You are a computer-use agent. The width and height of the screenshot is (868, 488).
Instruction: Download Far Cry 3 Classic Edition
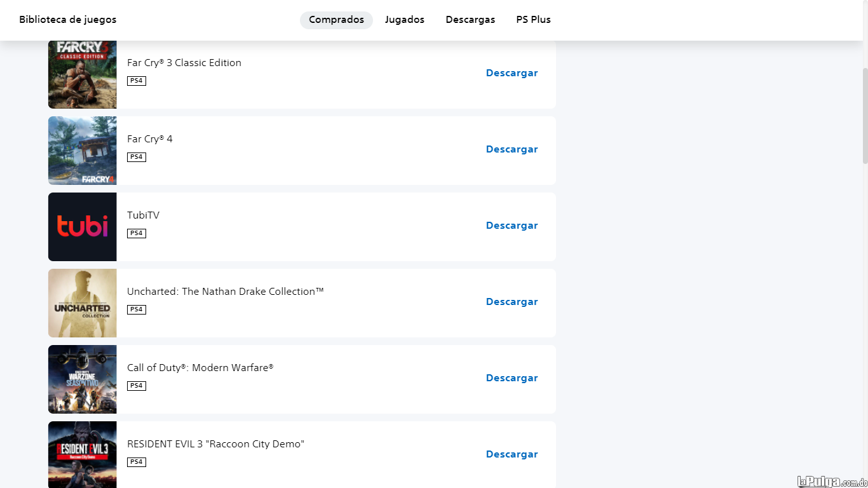[x=512, y=73]
